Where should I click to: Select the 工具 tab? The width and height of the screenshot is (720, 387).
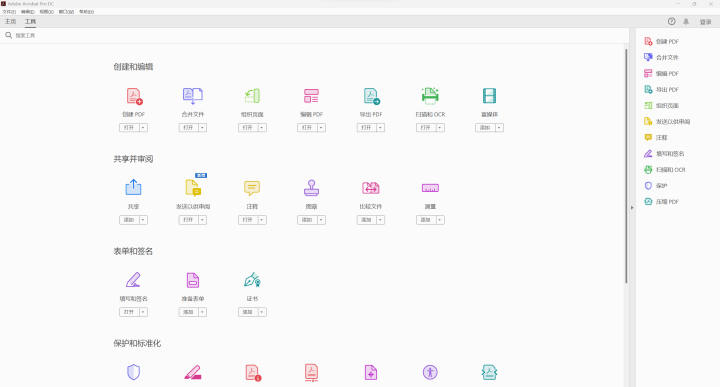click(30, 22)
